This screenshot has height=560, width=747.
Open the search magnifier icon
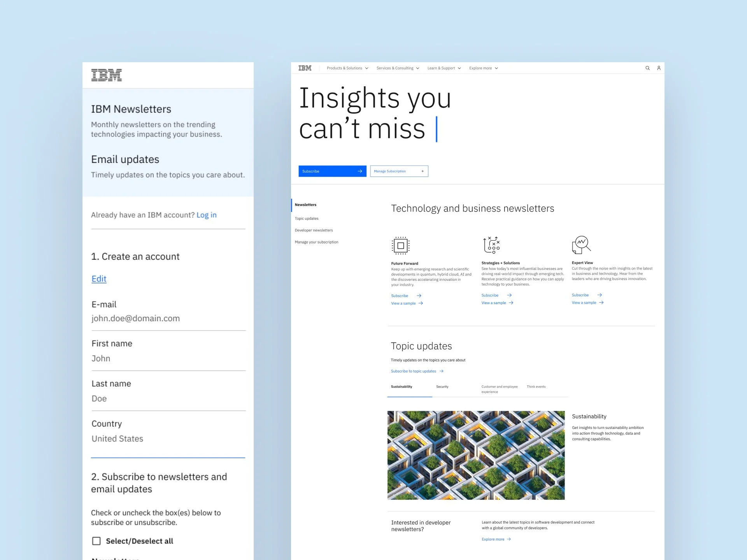pos(647,68)
